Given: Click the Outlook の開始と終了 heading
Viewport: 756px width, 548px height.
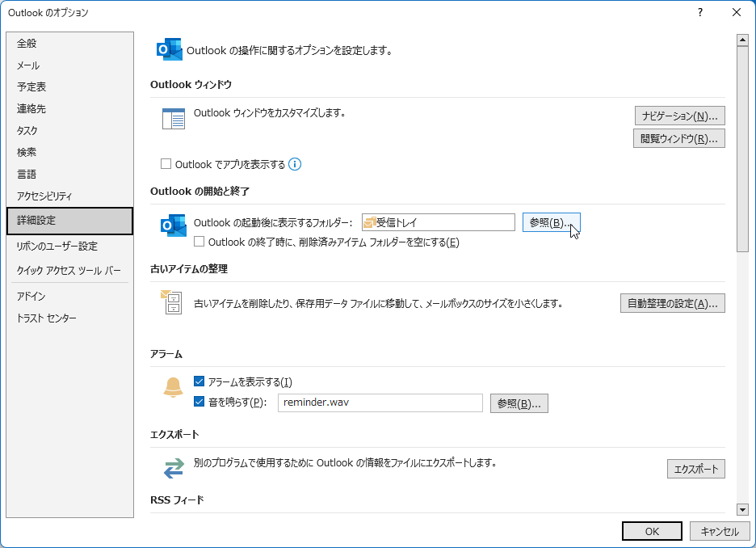Looking at the screenshot, I should (199, 191).
